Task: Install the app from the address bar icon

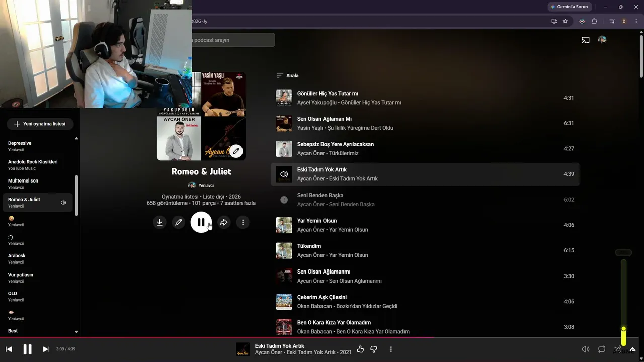Action: click(x=554, y=21)
